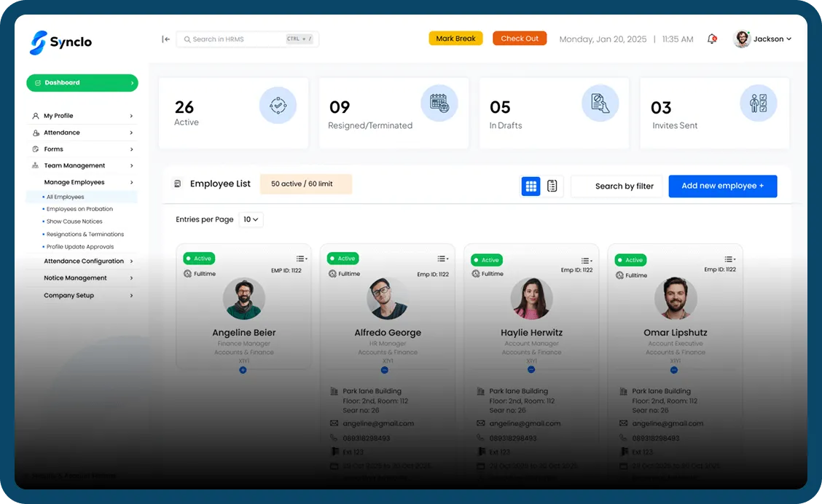Click the Invites Sent icon

click(759, 103)
